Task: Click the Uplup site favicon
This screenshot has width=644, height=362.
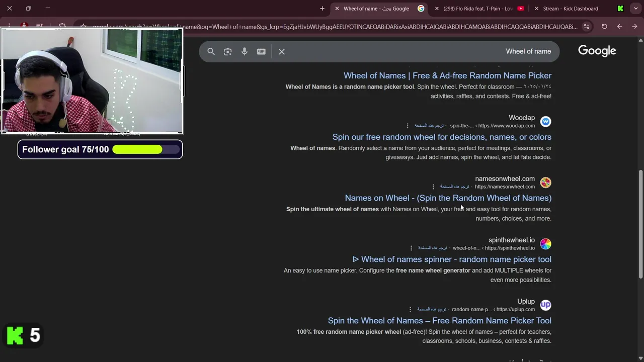Action: point(545,305)
